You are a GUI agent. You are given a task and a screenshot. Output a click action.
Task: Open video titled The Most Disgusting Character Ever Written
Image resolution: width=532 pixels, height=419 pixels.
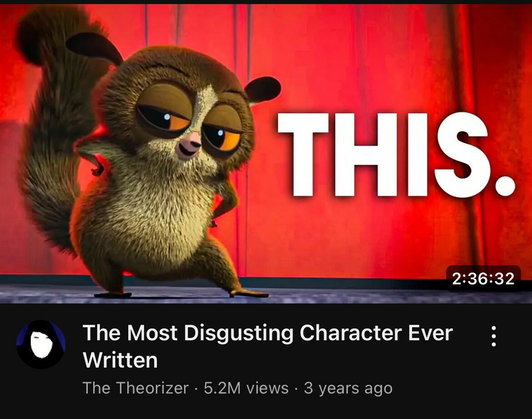coord(268,346)
